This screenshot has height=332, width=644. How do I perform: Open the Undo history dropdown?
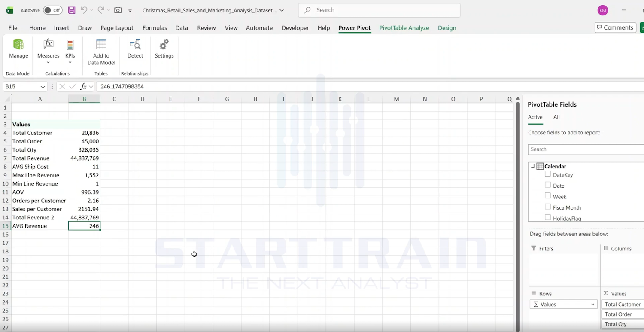[91, 10]
